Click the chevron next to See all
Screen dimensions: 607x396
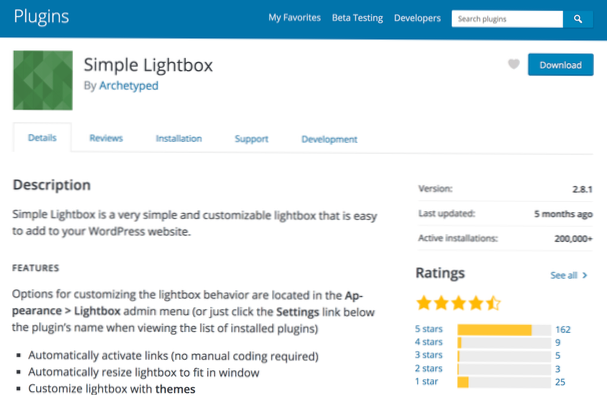tap(585, 275)
